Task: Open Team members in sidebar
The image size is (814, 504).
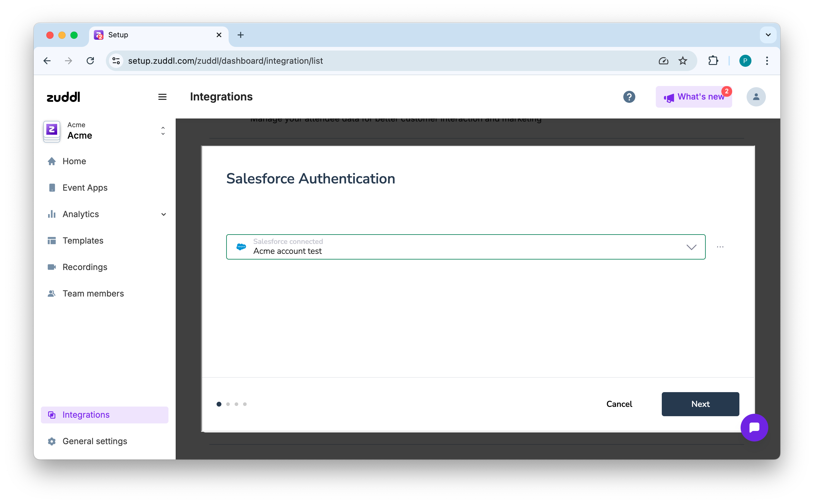Action: tap(93, 294)
